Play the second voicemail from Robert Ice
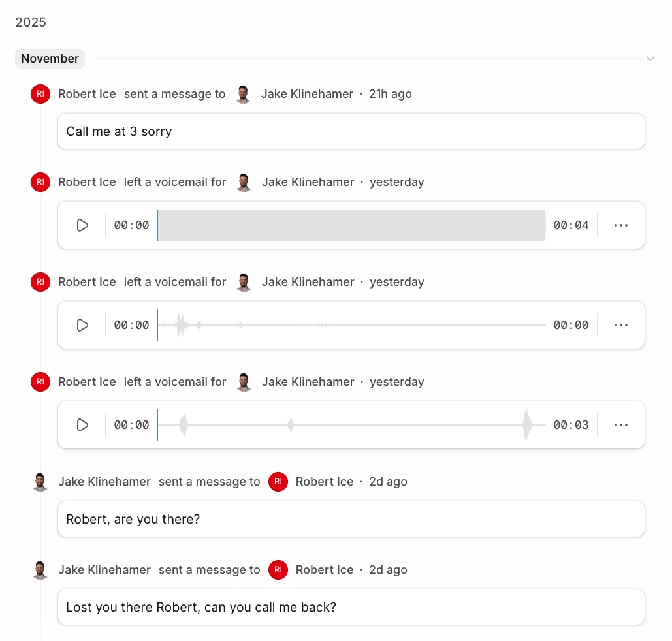This screenshot has height=641, width=672. click(x=82, y=324)
